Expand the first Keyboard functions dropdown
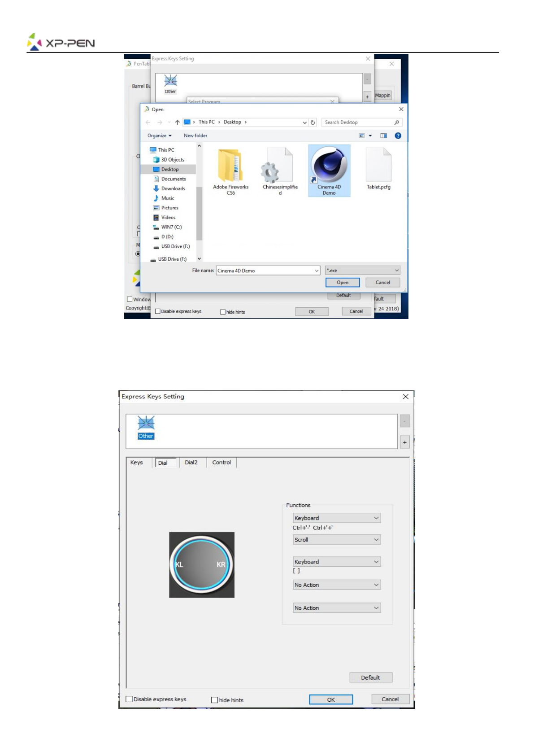The height and width of the screenshot is (756, 534). coord(336,518)
